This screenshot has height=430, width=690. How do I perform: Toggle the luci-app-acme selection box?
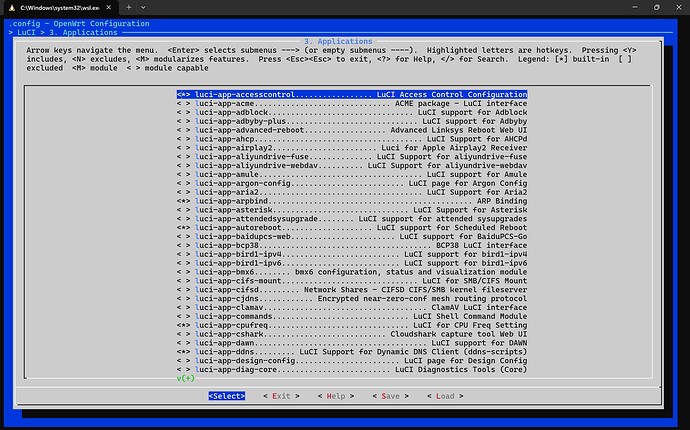pyautogui.click(x=184, y=103)
